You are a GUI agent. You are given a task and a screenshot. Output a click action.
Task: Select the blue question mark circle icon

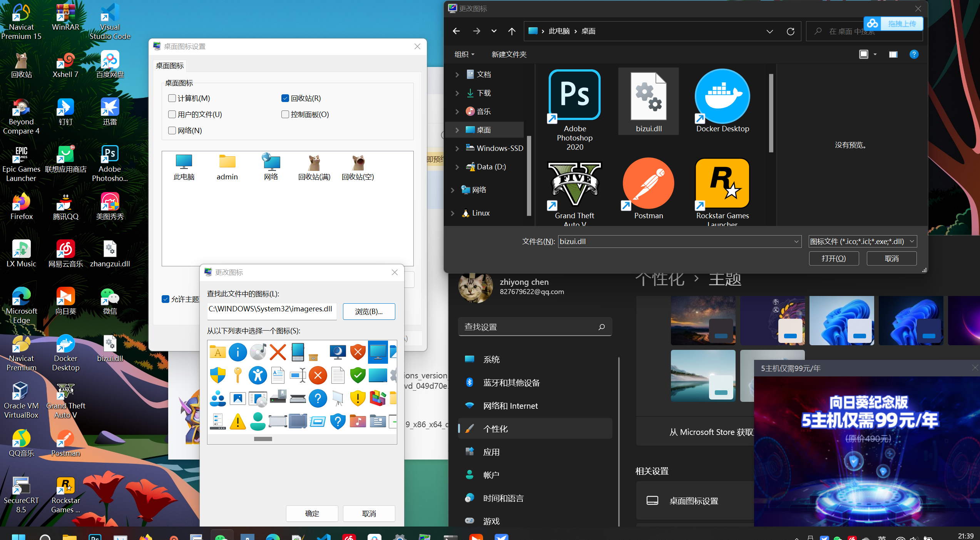(x=318, y=398)
